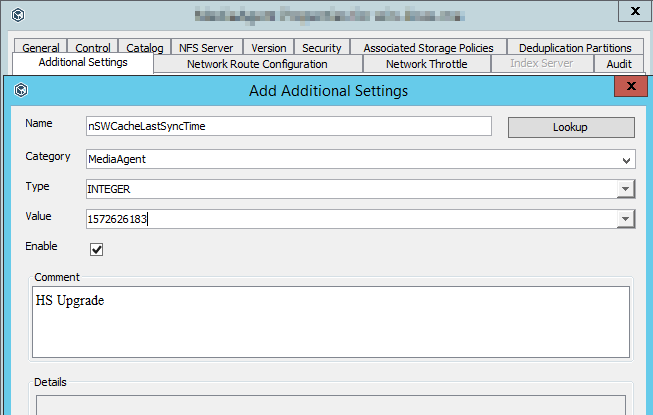Open the Type dropdown arrow
The image size is (653, 415).
[x=624, y=188]
